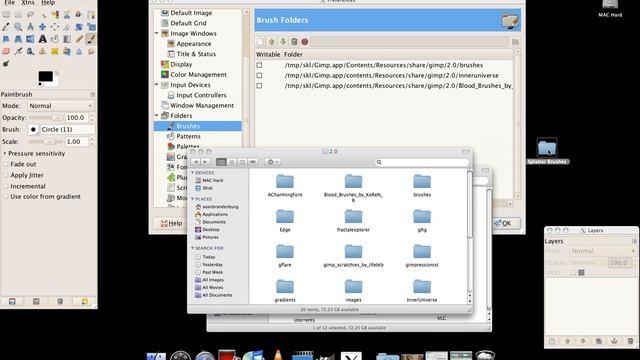The image size is (640, 360).
Task: Click the OK button in Preferences
Action: 502,223
